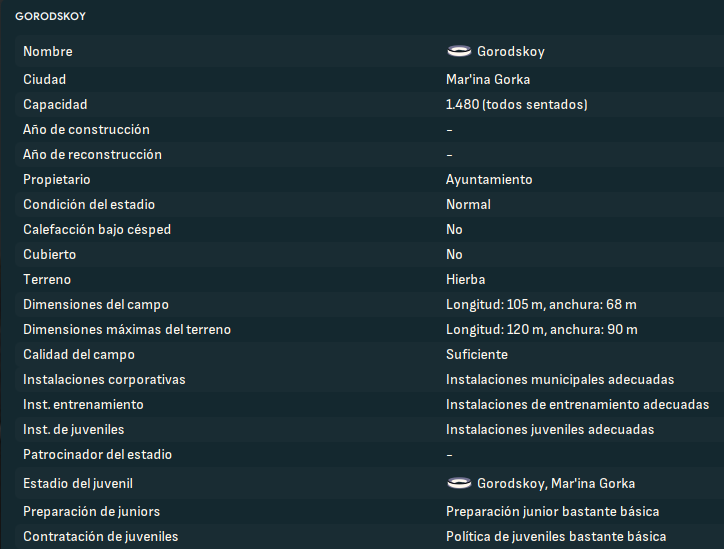Select the Terreno Hierba value

coord(465,279)
